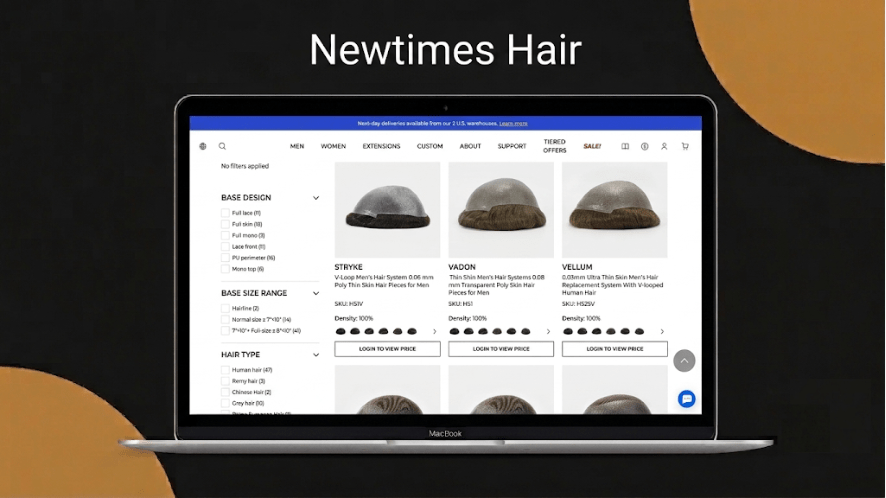Open the search magnifier icon
The image size is (886, 498).
coord(223,146)
